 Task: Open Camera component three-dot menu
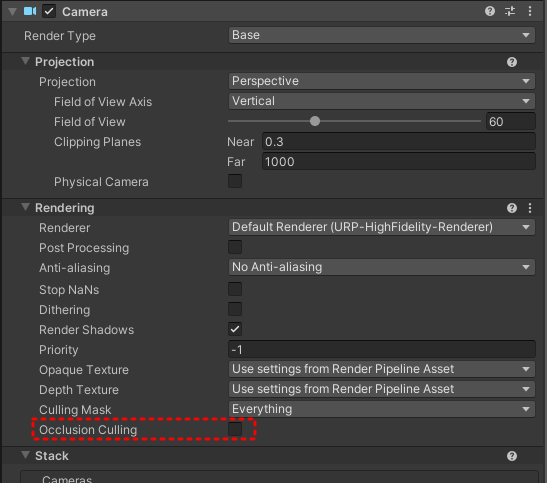[530, 12]
